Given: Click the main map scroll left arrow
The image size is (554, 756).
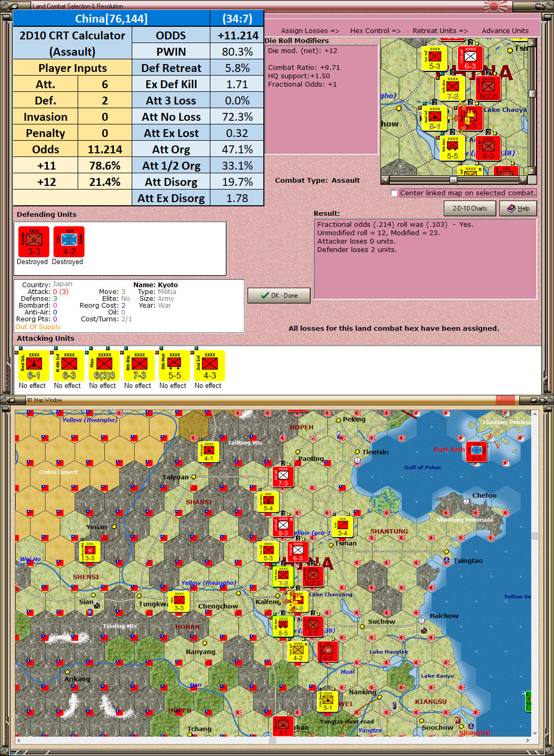Looking at the screenshot, I should (x=19, y=741).
